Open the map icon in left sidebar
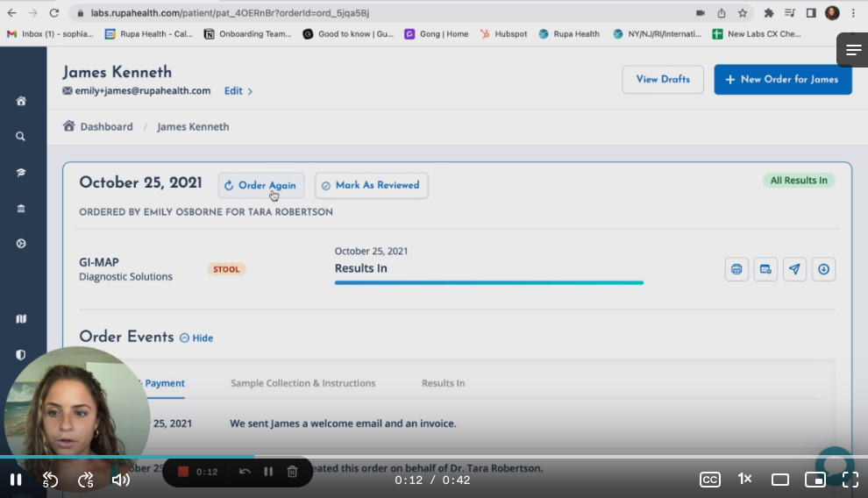The image size is (868, 498). pyautogui.click(x=21, y=319)
